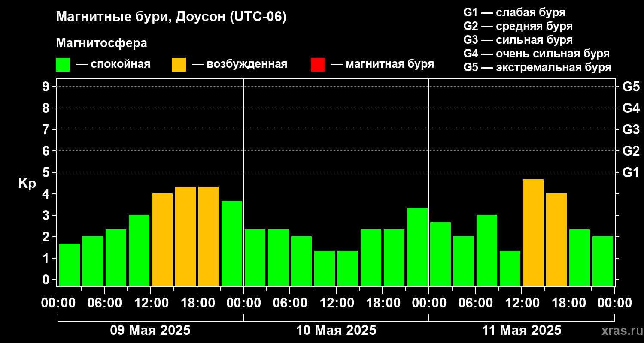Screen dimensions: 644x343
Task: Click the 11 May 15:00–18:00 orange bar
Action: tap(556, 240)
